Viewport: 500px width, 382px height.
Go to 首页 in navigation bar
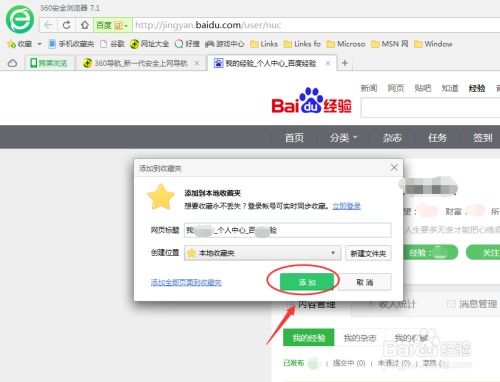(294, 137)
